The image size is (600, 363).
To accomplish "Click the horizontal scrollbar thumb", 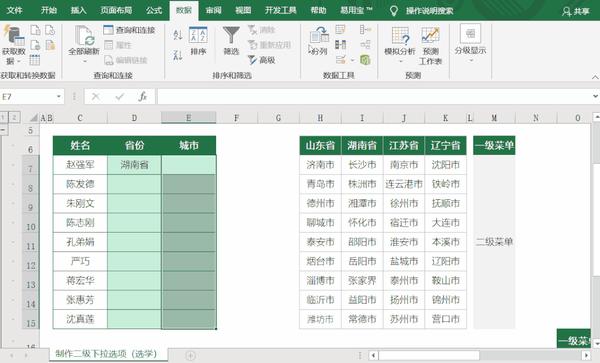I will pos(429,355).
